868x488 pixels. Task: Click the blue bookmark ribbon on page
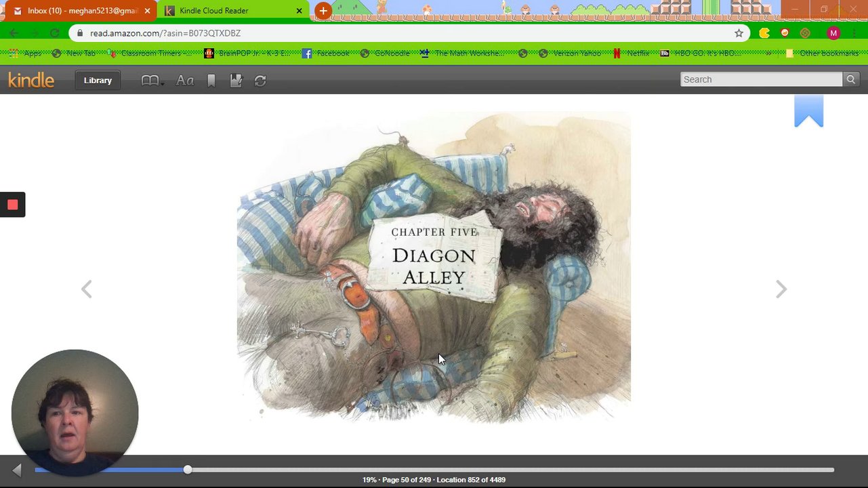click(x=808, y=111)
